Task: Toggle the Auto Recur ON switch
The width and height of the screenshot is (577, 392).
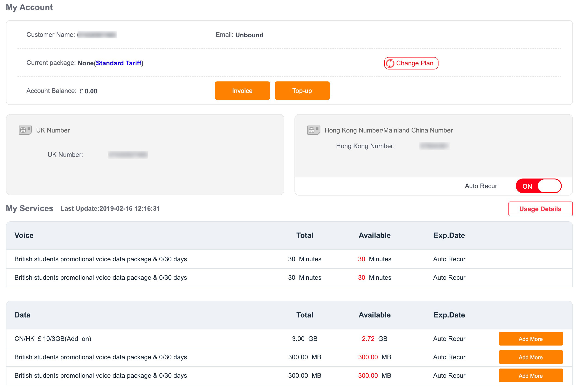Action: tap(538, 186)
